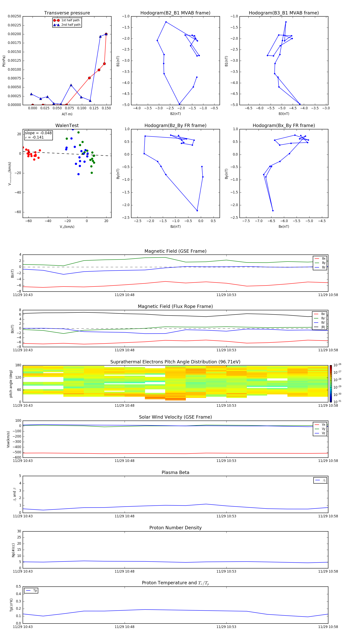This screenshot has height=644, width=351.
Task: Select the "2nd half path" legend entry
Action: tap(67, 25)
